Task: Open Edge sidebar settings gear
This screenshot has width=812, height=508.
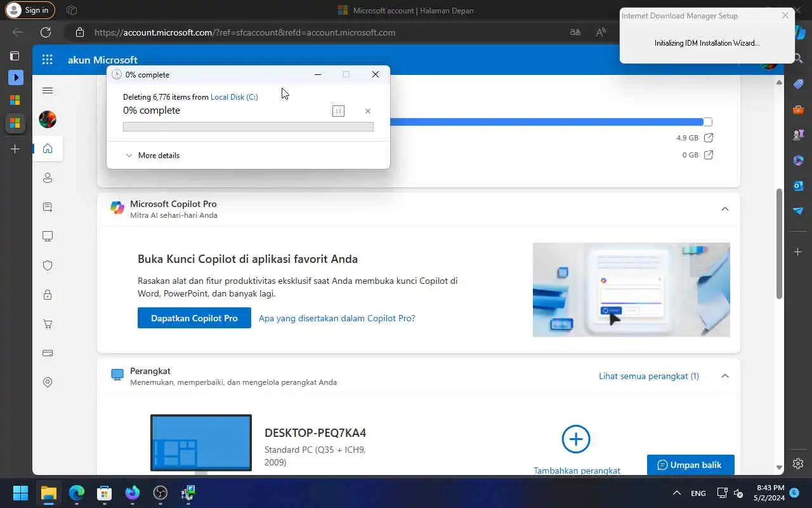Action: pyautogui.click(x=799, y=464)
